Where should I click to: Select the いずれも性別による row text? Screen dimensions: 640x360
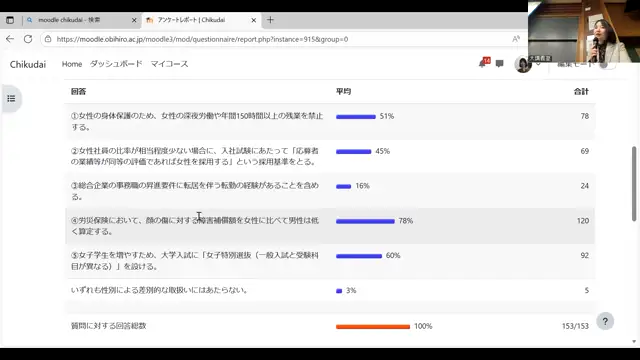[160, 290]
